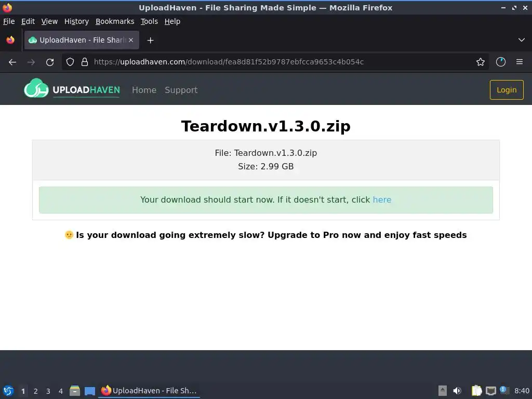Click the clipboard manager tray icon
The height and width of the screenshot is (399, 532).
pyautogui.click(x=477, y=391)
